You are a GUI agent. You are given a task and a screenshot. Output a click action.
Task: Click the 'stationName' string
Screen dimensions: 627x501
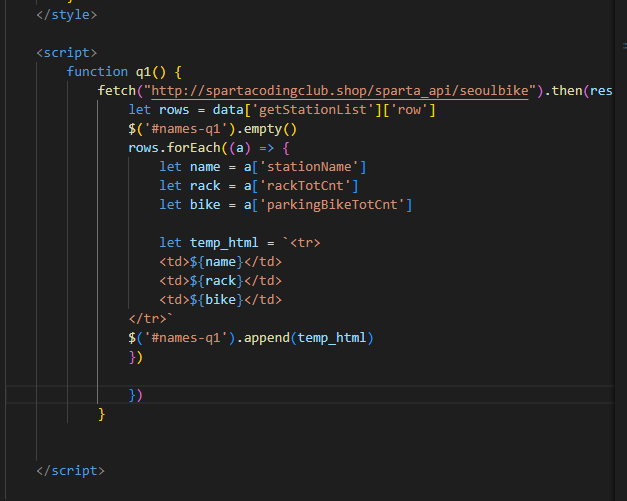coord(309,167)
